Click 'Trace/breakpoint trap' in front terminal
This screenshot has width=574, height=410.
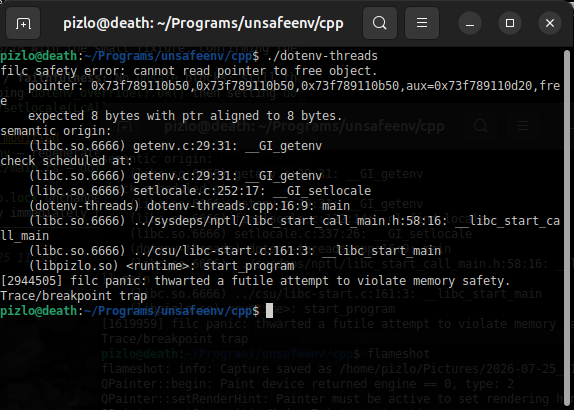(74, 296)
